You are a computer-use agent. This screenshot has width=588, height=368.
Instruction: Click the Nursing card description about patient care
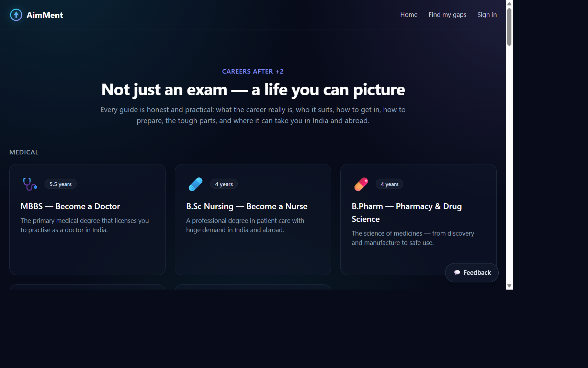point(245,225)
